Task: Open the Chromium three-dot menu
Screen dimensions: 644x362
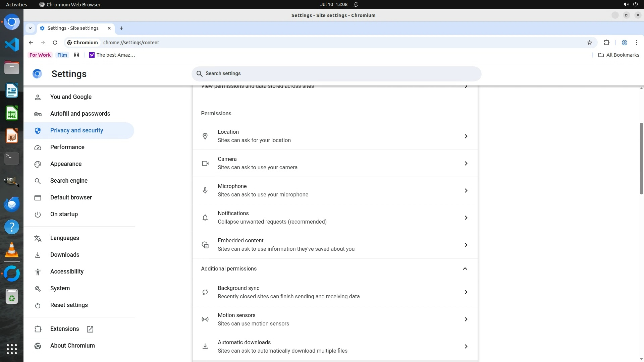Action: (x=636, y=43)
